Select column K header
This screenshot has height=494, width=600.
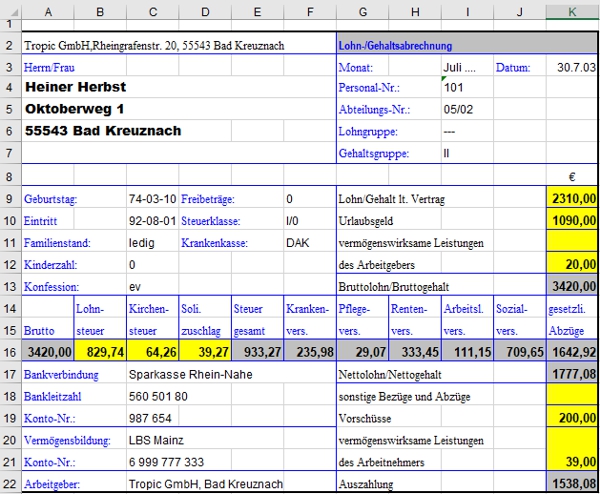pos(571,9)
